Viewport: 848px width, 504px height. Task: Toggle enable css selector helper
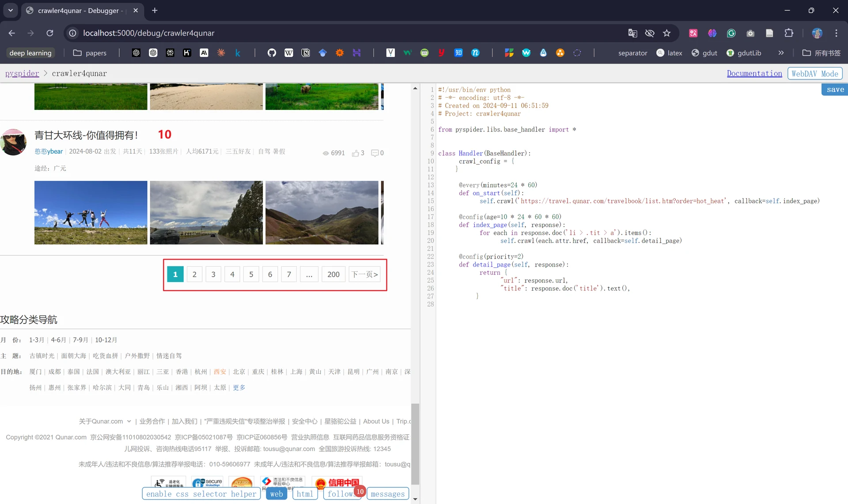coord(201,494)
